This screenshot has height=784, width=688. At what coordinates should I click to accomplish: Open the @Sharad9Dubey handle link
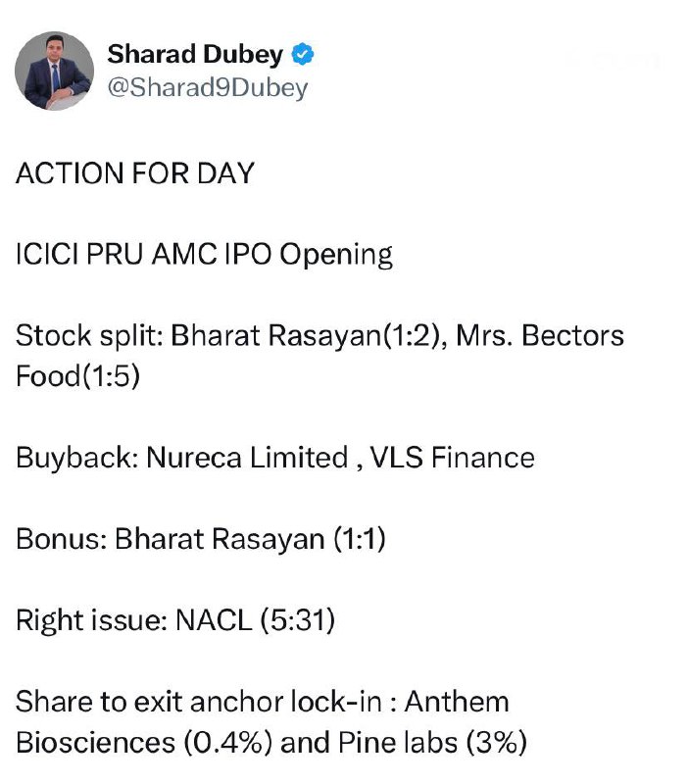207,88
